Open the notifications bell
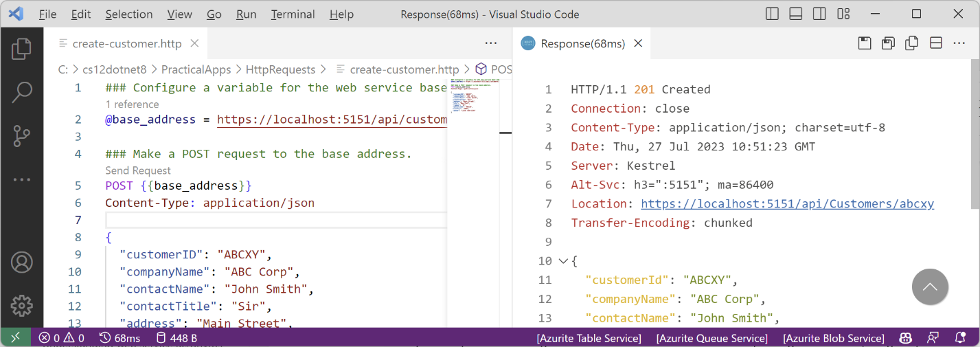 click(960, 338)
